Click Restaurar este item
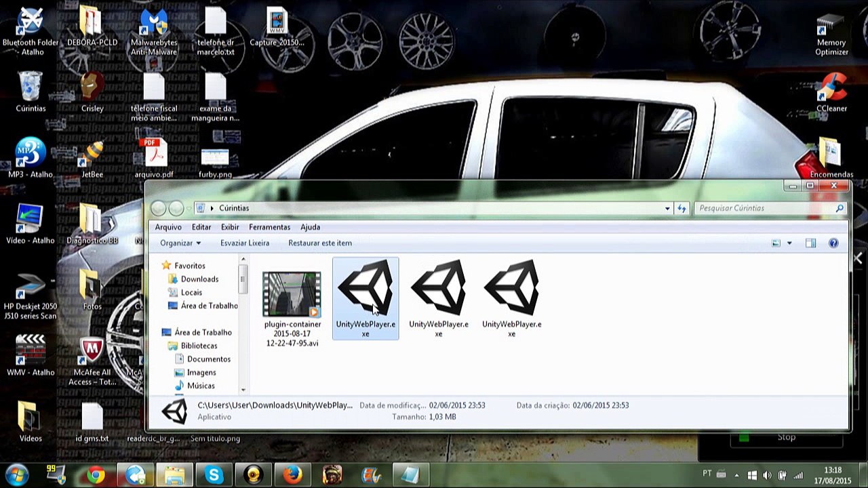The height and width of the screenshot is (488, 868). pos(320,243)
